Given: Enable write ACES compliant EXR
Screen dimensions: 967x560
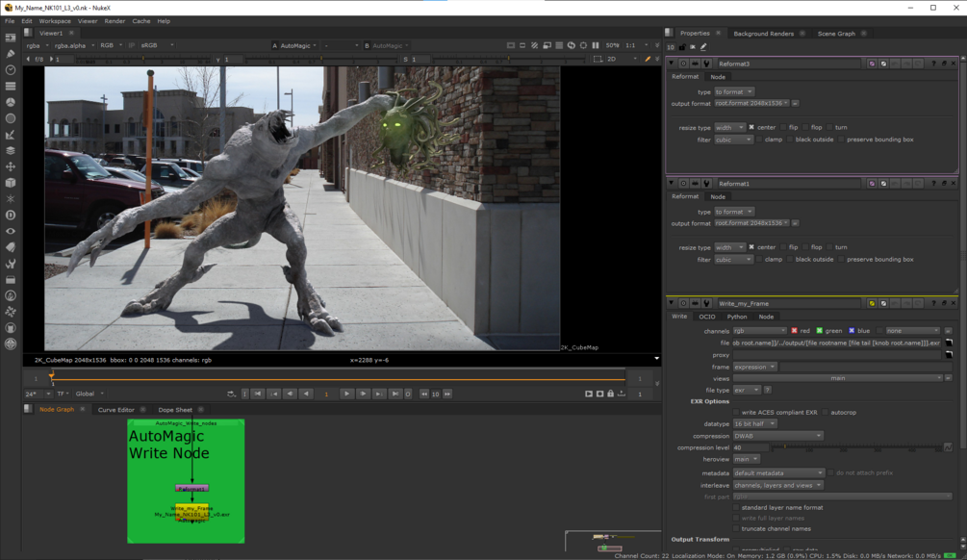Looking at the screenshot, I should click(736, 412).
